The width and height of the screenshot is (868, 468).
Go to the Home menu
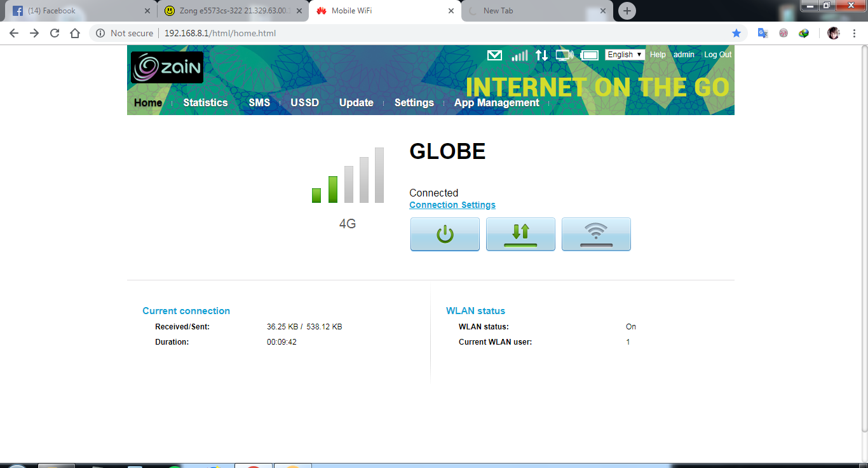148,102
